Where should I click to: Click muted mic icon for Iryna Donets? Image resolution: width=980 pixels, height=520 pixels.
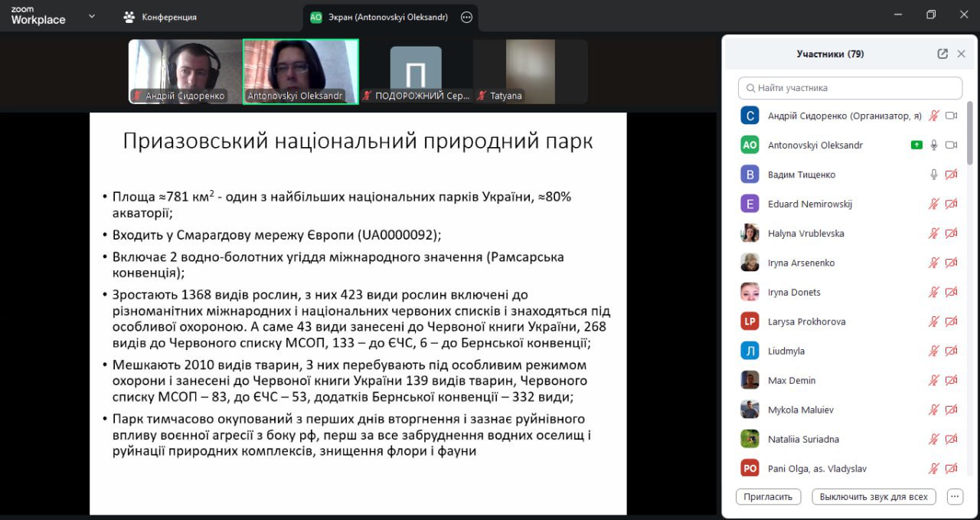coord(933,292)
